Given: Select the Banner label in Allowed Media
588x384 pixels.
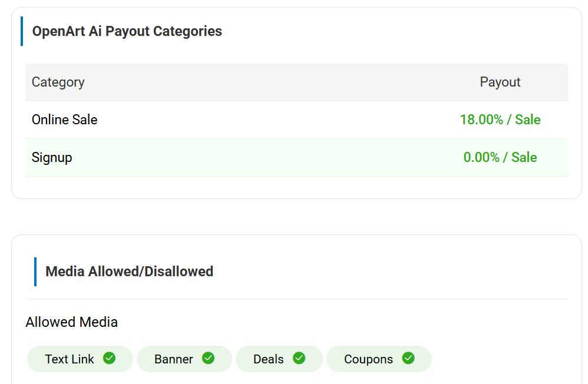Looking at the screenshot, I should (x=174, y=359).
